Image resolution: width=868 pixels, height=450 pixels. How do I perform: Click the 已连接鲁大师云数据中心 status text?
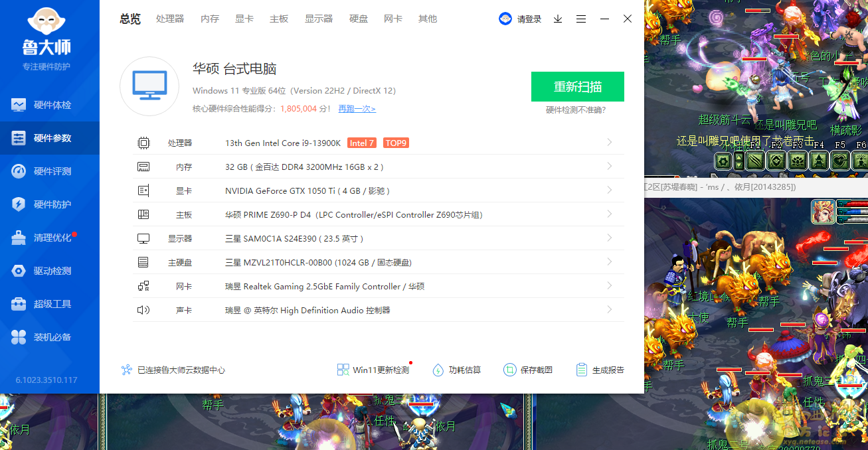tap(181, 370)
